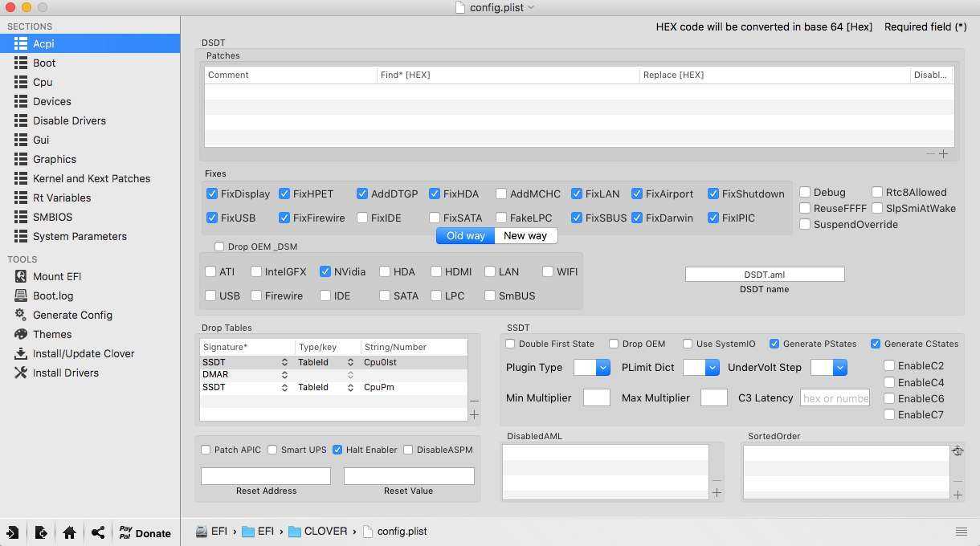This screenshot has height=546, width=980.
Task: Click the DSDT name text field
Action: (764, 275)
